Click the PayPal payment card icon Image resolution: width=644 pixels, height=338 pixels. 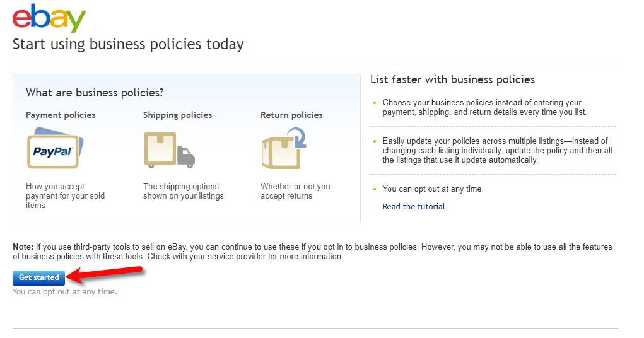55,148
